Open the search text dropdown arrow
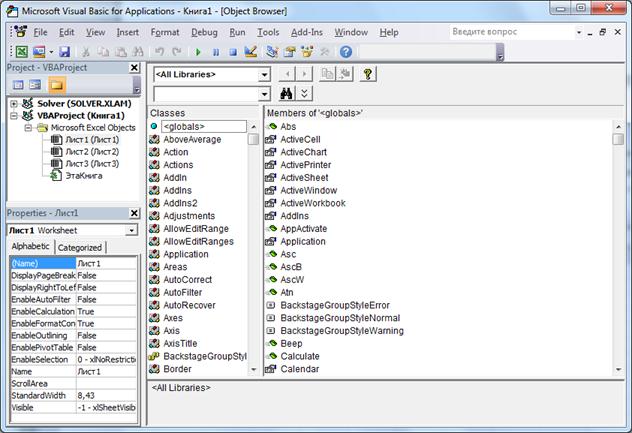The height and width of the screenshot is (433, 632). tap(264, 94)
